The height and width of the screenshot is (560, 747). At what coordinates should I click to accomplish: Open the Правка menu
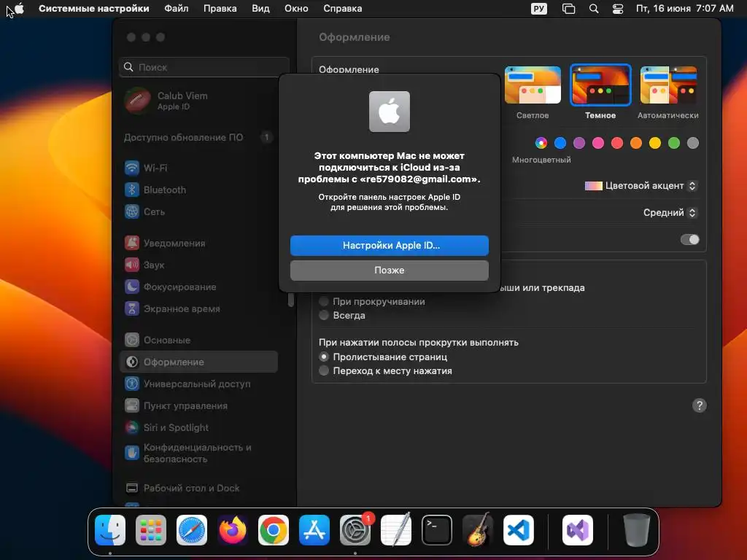click(x=220, y=9)
